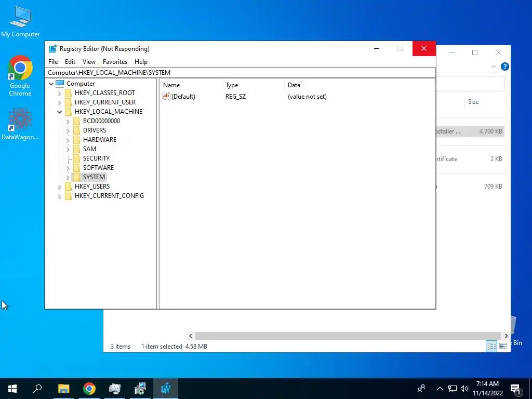532x399 pixels.
Task: Click the (Default) string value icon
Action: click(166, 96)
